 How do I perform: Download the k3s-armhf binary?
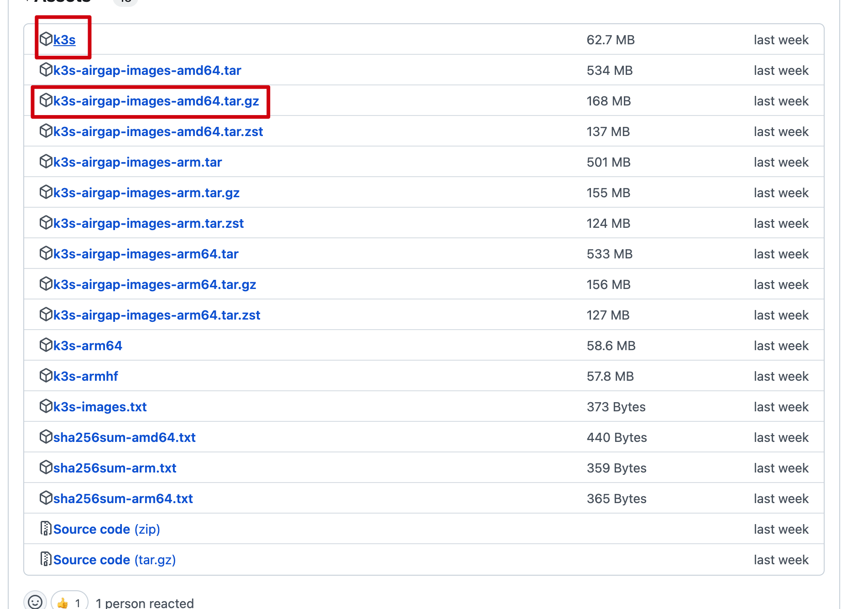click(85, 376)
